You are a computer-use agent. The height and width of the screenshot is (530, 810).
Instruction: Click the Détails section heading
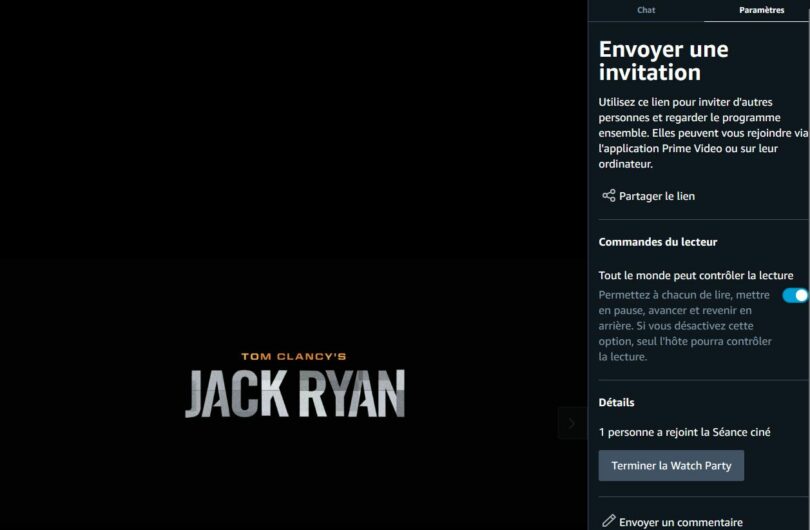pos(616,402)
